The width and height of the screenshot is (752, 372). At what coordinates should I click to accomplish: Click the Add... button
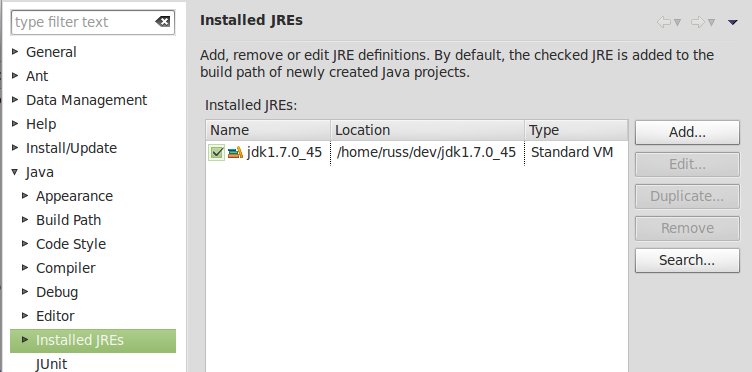tap(687, 132)
